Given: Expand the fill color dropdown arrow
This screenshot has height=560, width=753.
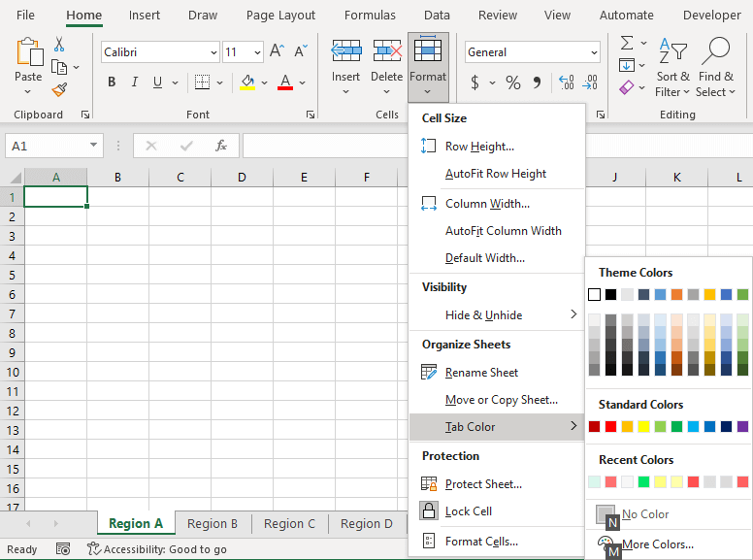Looking at the screenshot, I should [x=264, y=82].
